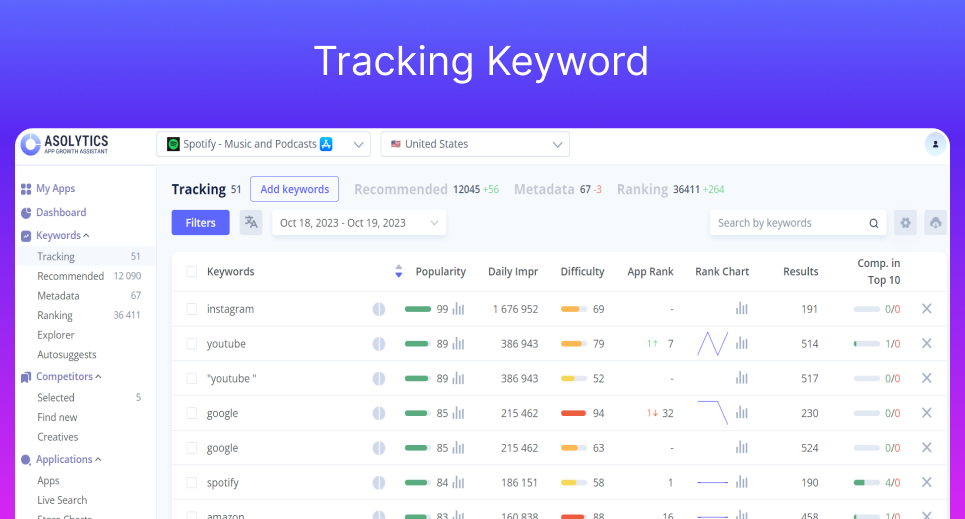The height and width of the screenshot is (519, 965).
Task: Remove the spotify keyword with X
Action: 926,482
